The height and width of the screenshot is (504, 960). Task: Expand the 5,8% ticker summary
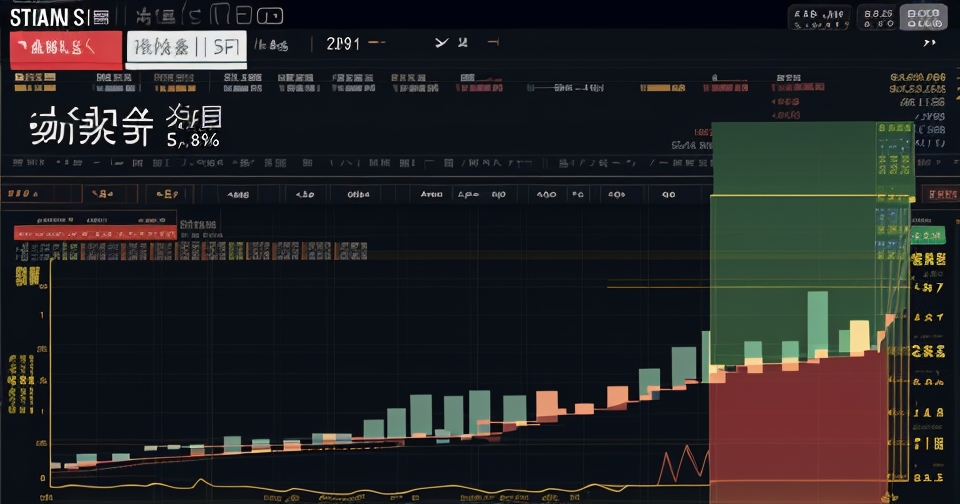(x=192, y=140)
